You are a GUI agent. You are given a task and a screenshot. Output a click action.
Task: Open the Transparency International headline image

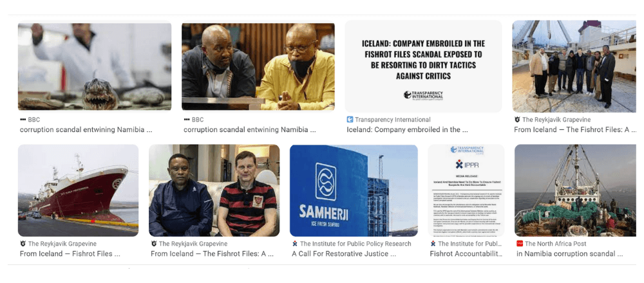pyautogui.click(x=423, y=66)
